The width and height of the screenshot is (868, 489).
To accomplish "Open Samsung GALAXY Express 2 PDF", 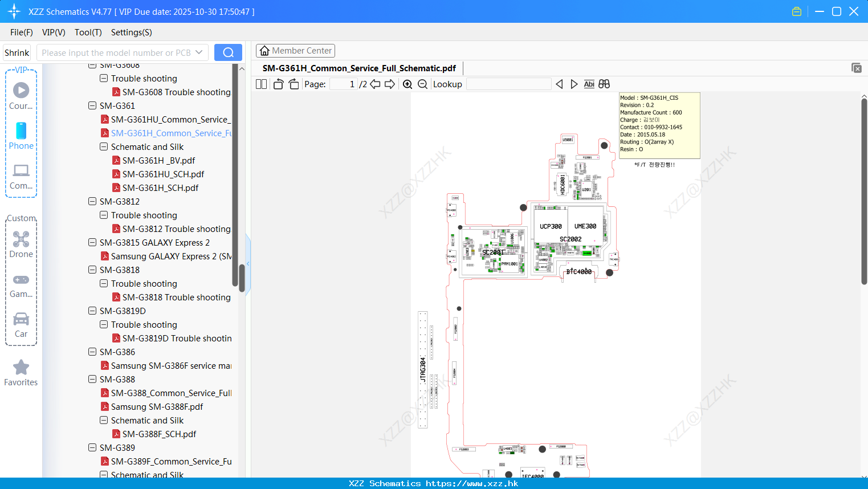I will tap(166, 256).
